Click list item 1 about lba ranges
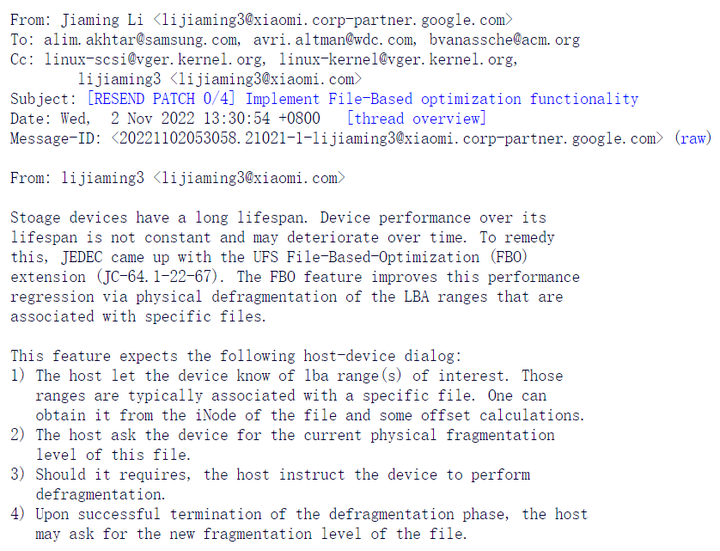The width and height of the screenshot is (720, 551). click(x=299, y=395)
